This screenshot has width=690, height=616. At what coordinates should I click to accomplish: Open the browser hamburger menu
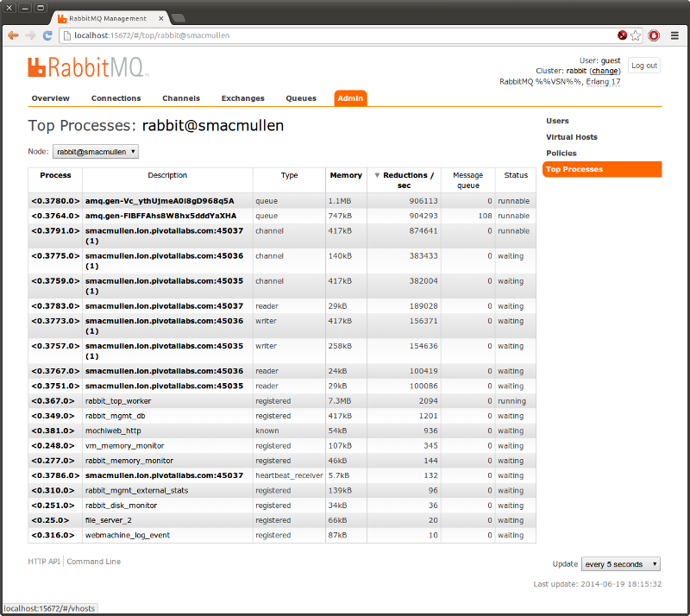pyautogui.click(x=674, y=35)
